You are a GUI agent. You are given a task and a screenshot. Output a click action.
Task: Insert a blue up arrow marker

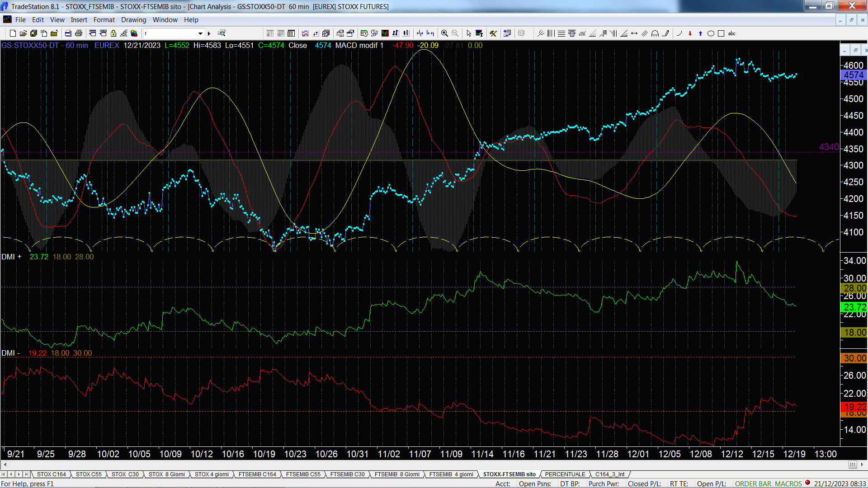point(700,33)
